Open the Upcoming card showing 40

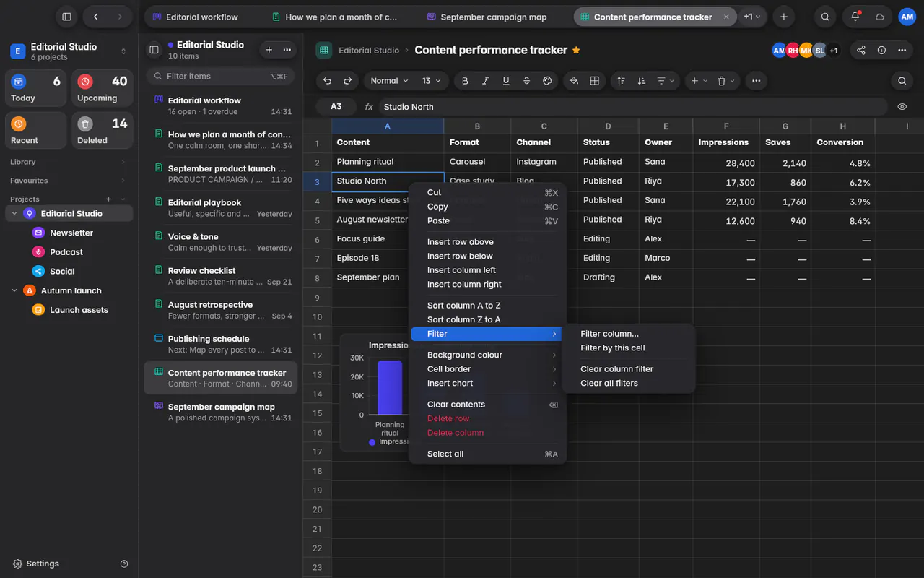tap(102, 89)
